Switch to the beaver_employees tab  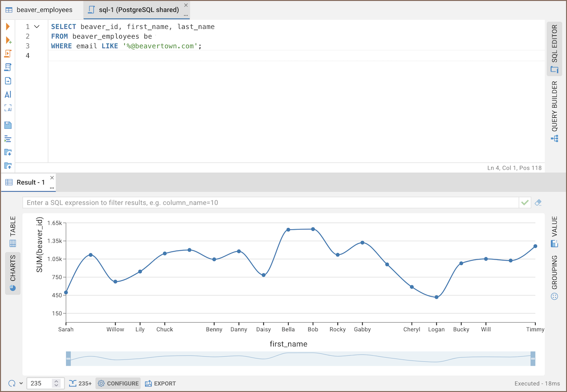(40, 10)
